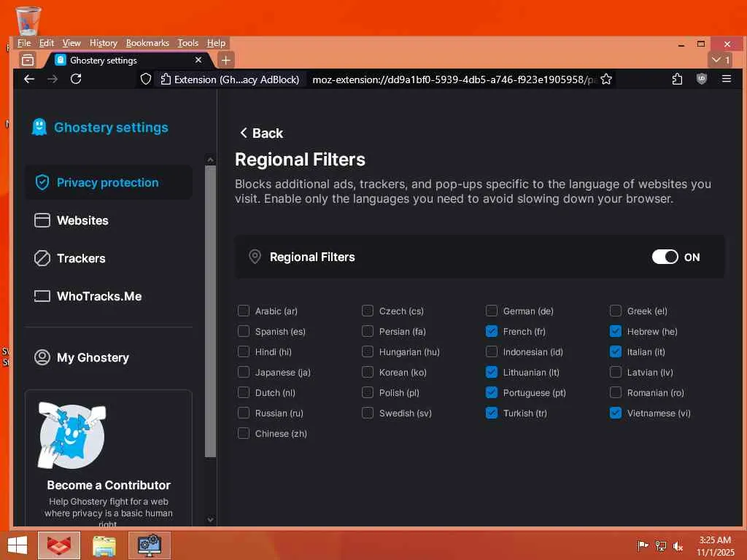The height and width of the screenshot is (560, 747).
Task: Check the Arabic (ar) checkbox
Action: tap(244, 311)
